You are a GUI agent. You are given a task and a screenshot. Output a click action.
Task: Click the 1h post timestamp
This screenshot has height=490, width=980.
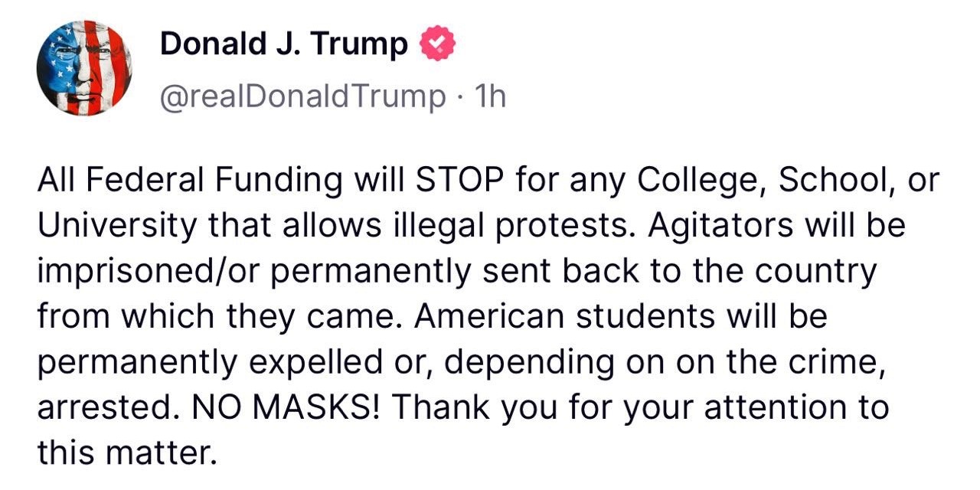click(490, 96)
